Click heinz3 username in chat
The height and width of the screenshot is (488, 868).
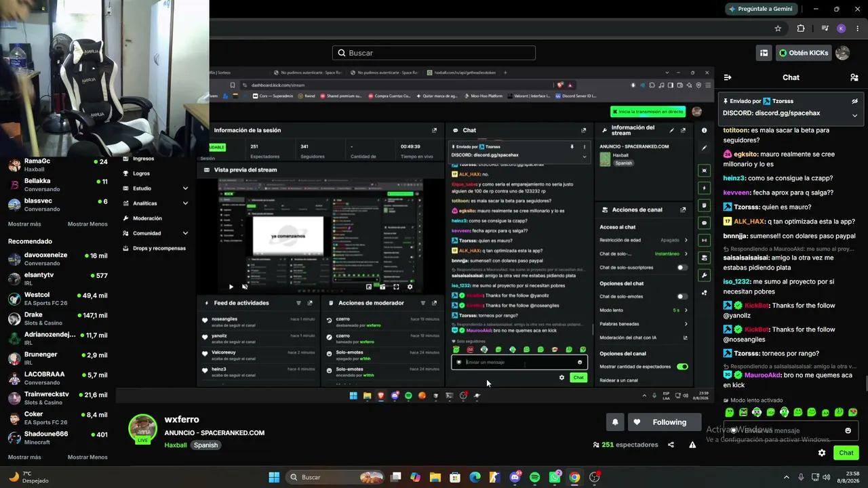734,178
